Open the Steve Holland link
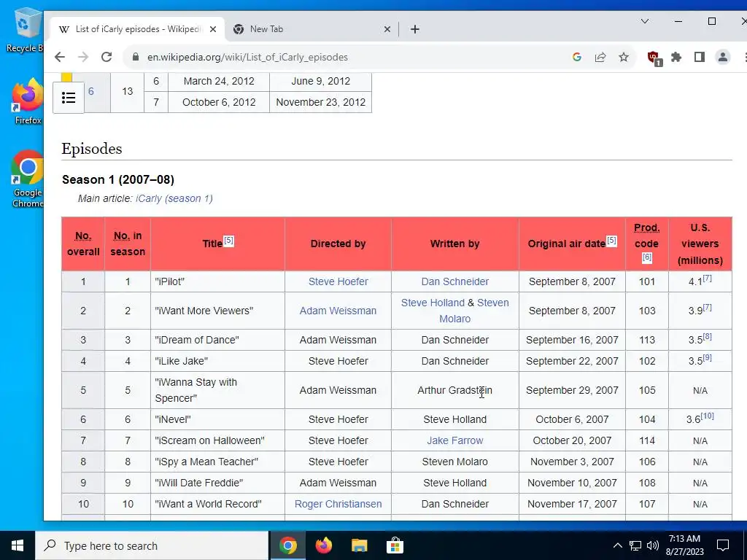 (433, 303)
